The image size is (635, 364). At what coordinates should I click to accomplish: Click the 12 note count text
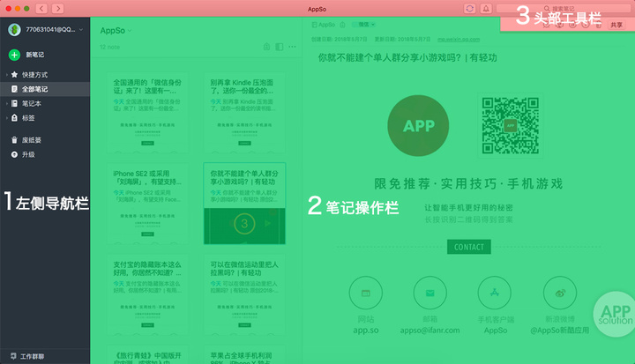click(x=109, y=47)
